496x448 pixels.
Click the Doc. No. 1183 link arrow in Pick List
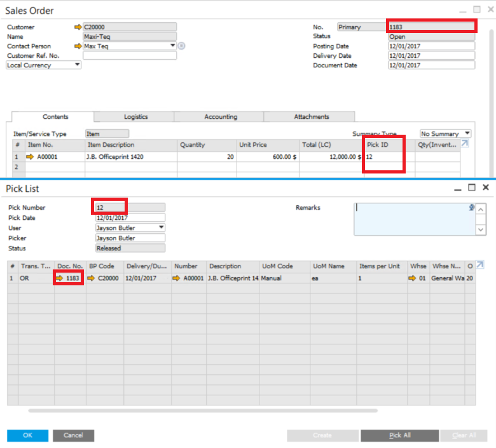coord(60,278)
